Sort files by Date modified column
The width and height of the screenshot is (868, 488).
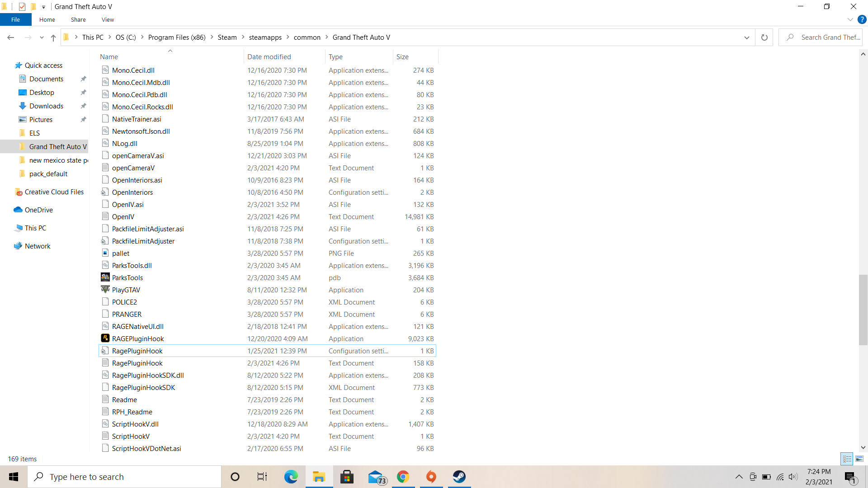point(269,56)
